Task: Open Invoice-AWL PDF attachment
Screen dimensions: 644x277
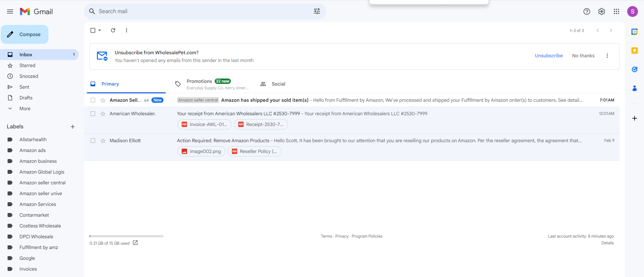Action: pos(205,124)
